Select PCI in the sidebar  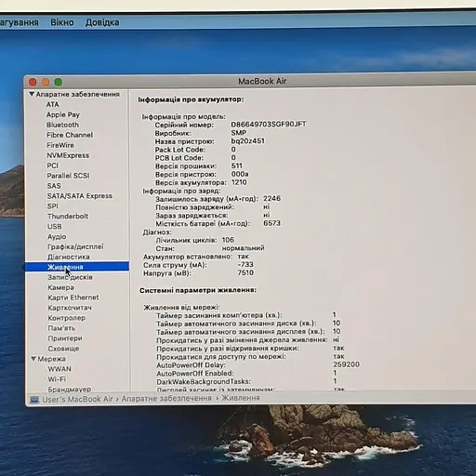pyautogui.click(x=52, y=165)
